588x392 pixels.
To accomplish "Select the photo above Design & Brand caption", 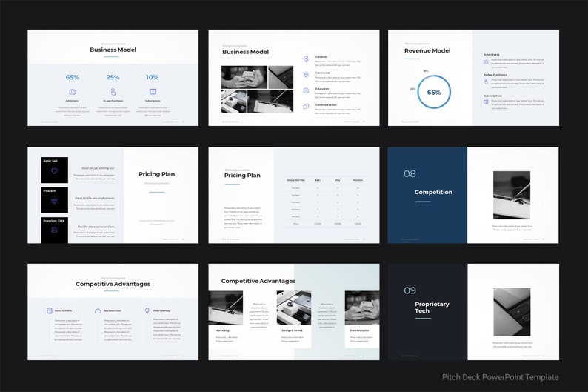I will (294, 308).
